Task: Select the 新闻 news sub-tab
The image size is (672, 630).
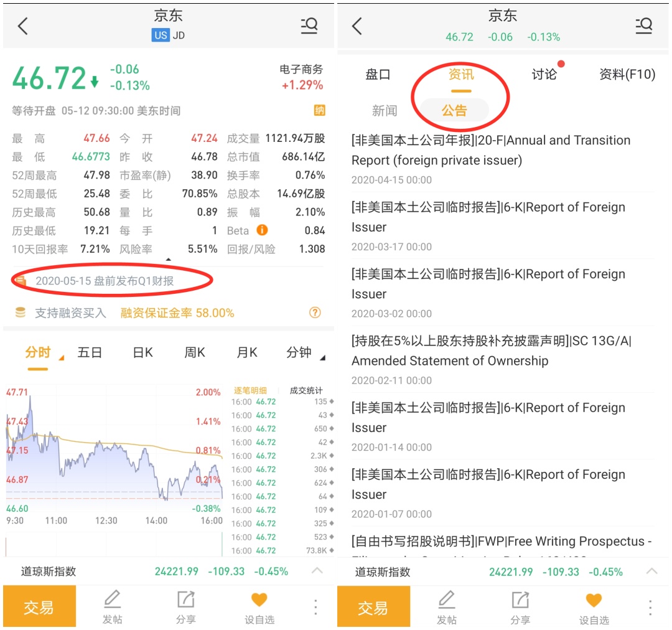Action: tap(384, 111)
